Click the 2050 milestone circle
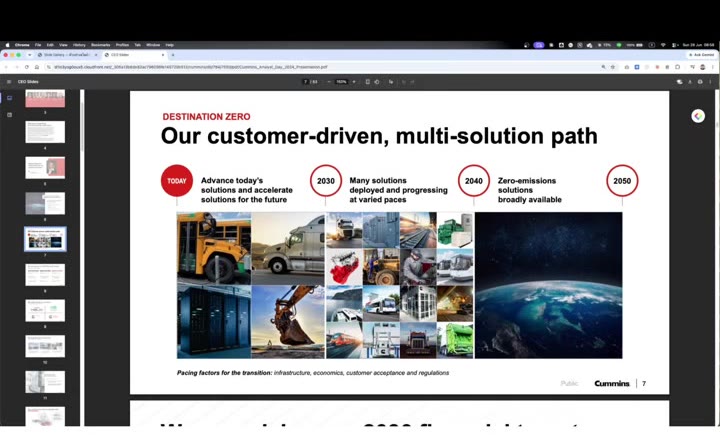This screenshot has width=720, height=444. click(622, 180)
